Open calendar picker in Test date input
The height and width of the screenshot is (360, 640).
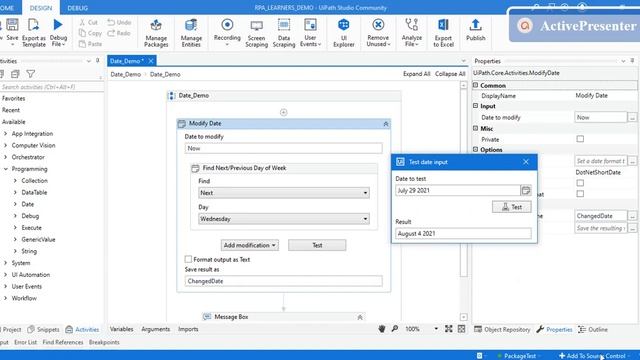pyautogui.click(x=526, y=190)
